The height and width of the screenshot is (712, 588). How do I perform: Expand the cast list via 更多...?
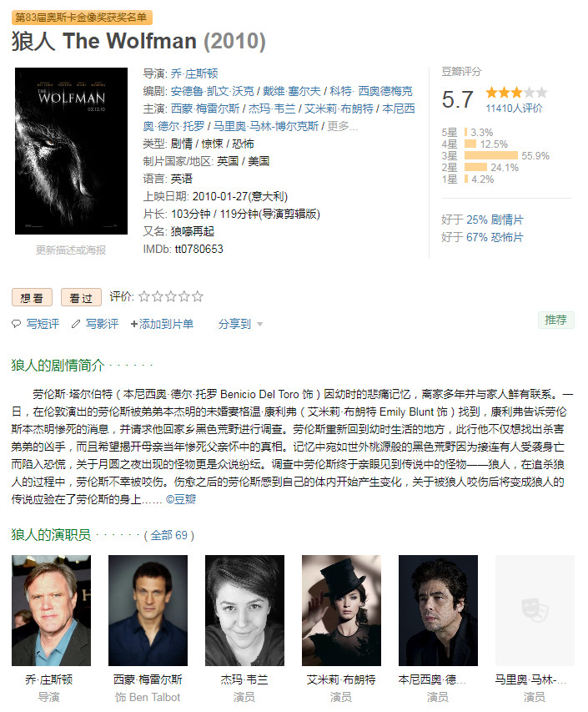point(343,126)
